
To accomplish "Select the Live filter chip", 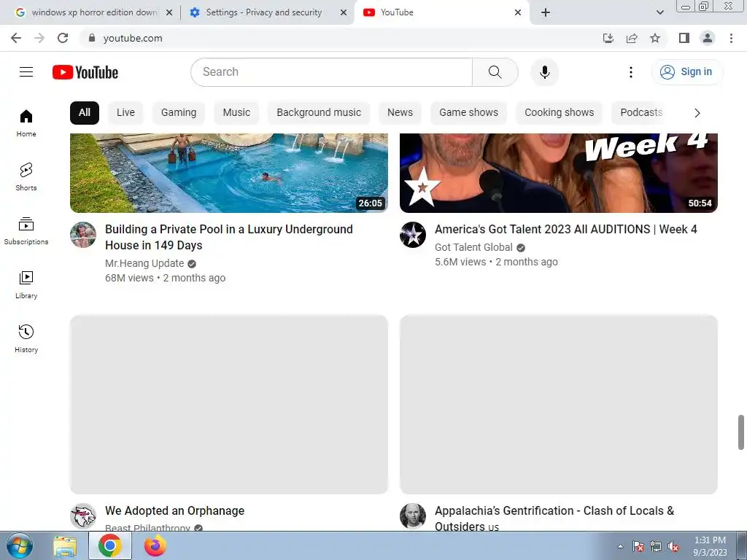I will [x=125, y=113].
